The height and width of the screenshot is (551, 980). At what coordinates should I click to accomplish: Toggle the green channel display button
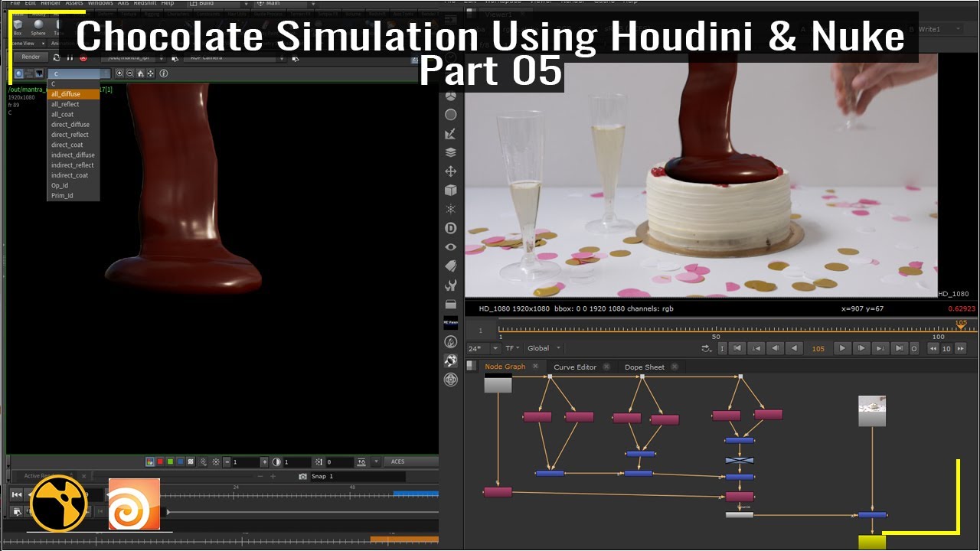170,462
